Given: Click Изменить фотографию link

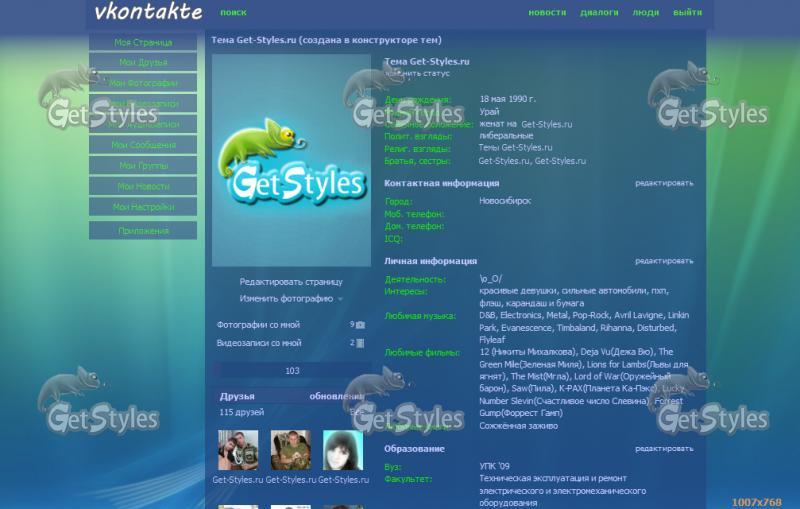Looking at the screenshot, I should pyautogui.click(x=286, y=299).
